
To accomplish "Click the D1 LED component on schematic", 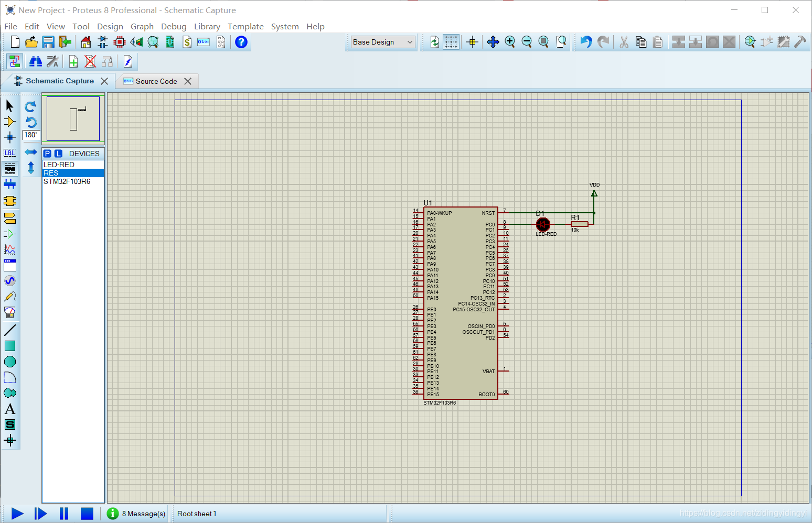I will 543,225.
